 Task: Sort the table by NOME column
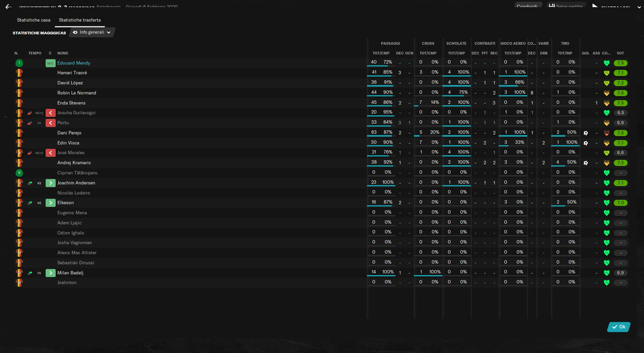pos(63,53)
